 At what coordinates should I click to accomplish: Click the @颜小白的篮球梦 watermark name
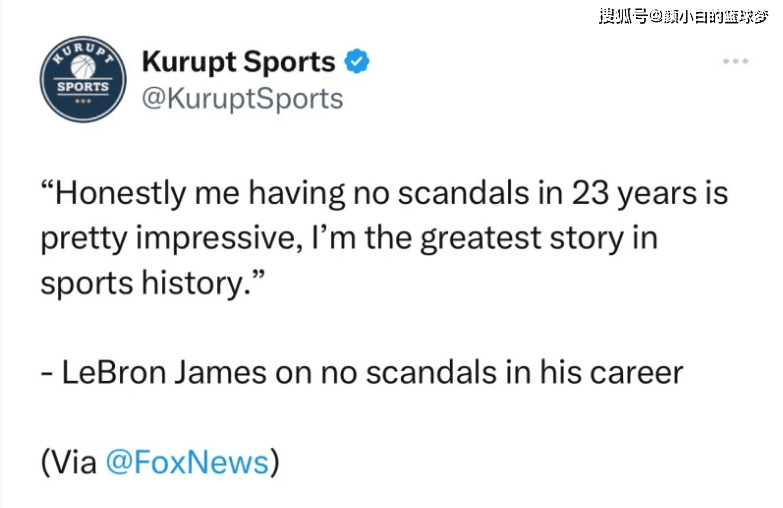pyautogui.click(x=709, y=16)
